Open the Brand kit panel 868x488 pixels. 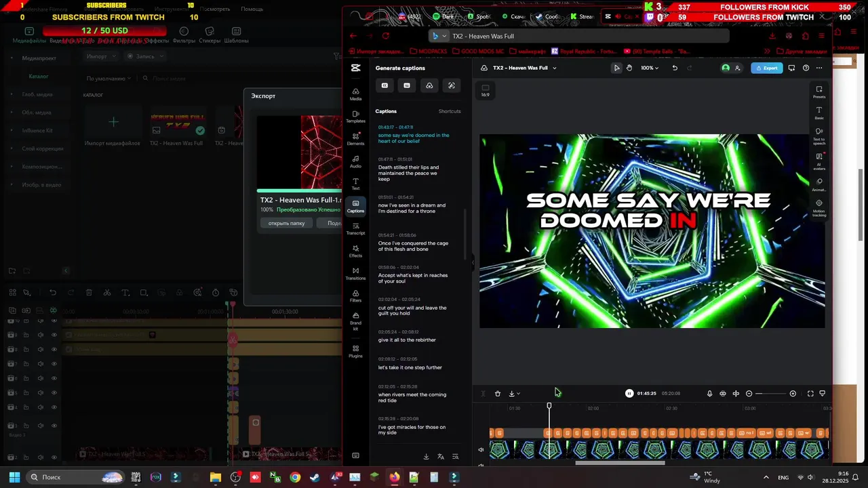[355, 321]
